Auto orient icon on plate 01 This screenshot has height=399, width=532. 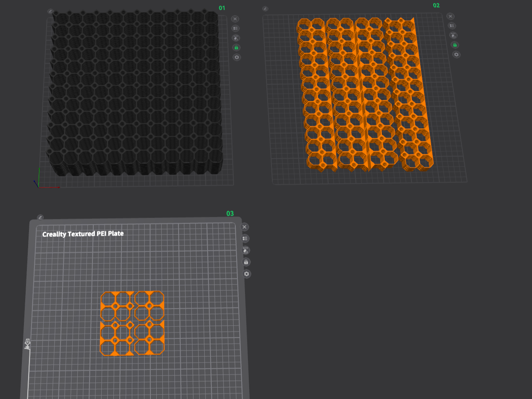(x=236, y=38)
